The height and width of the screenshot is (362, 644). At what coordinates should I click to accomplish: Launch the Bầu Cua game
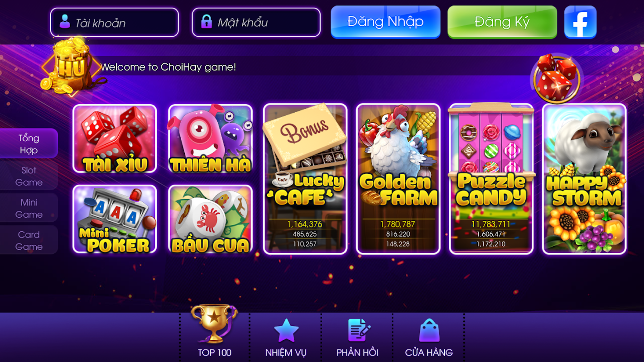click(210, 219)
